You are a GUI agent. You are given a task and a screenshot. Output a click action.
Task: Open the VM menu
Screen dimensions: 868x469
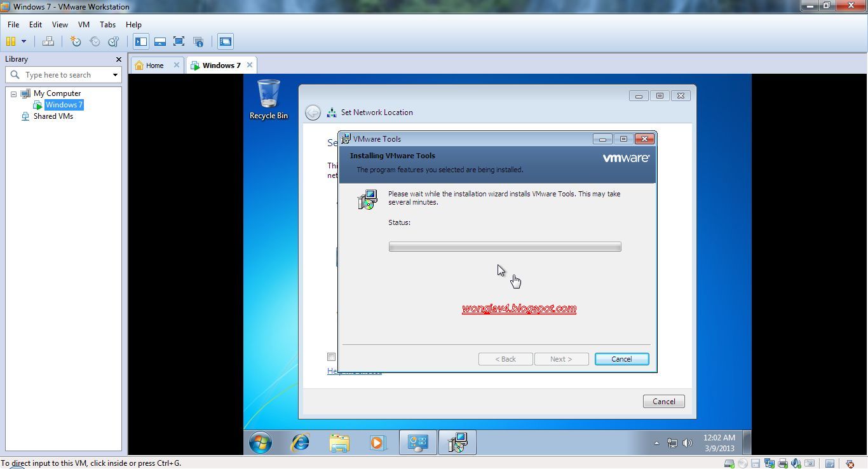click(84, 25)
